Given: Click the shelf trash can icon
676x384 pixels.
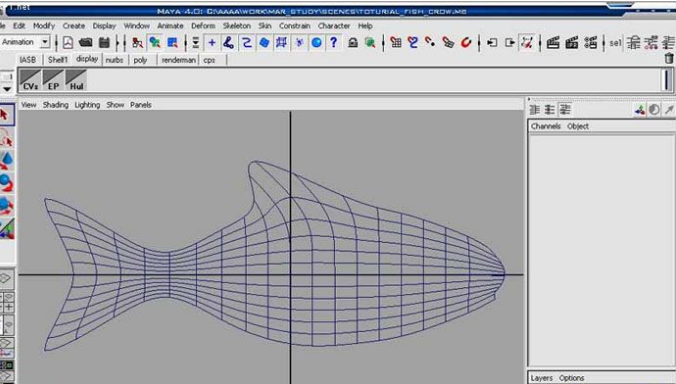Looking at the screenshot, I should click(669, 58).
